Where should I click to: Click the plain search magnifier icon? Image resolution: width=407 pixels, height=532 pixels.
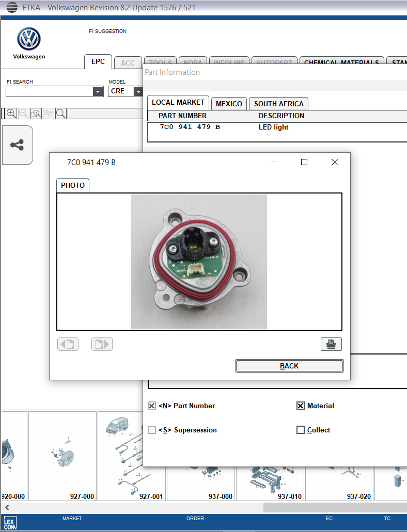[x=61, y=114]
